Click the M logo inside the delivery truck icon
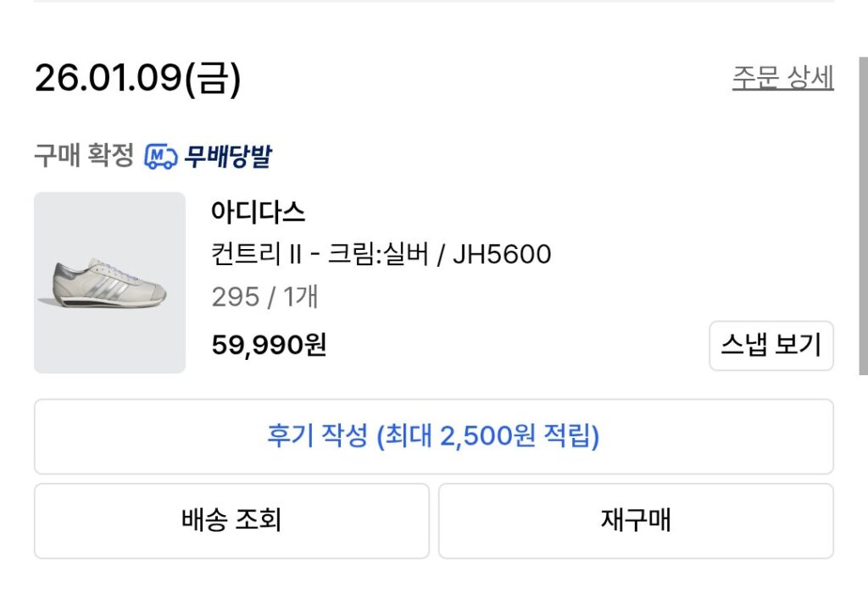This screenshot has width=868, height=609. pyautogui.click(x=156, y=154)
